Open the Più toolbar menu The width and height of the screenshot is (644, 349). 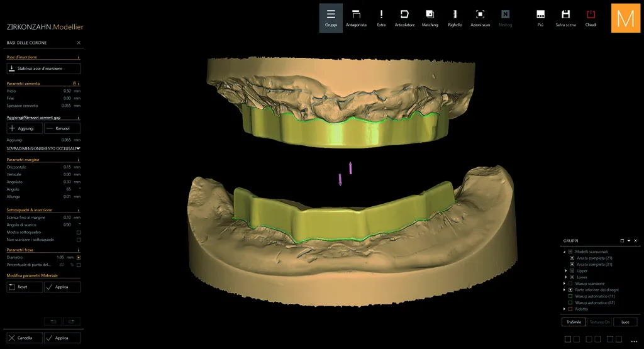(x=540, y=18)
